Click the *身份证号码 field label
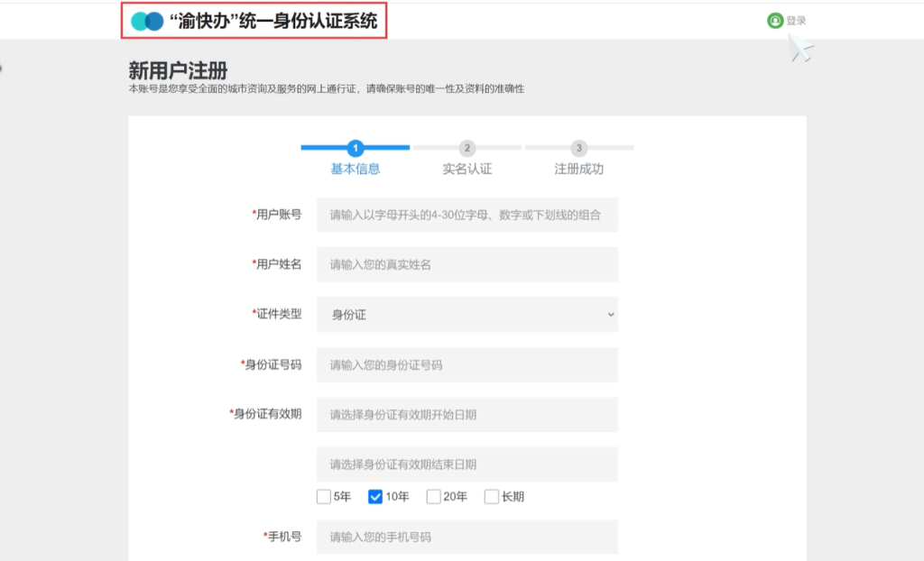Viewport: 924px width, 561px height. tap(271, 364)
